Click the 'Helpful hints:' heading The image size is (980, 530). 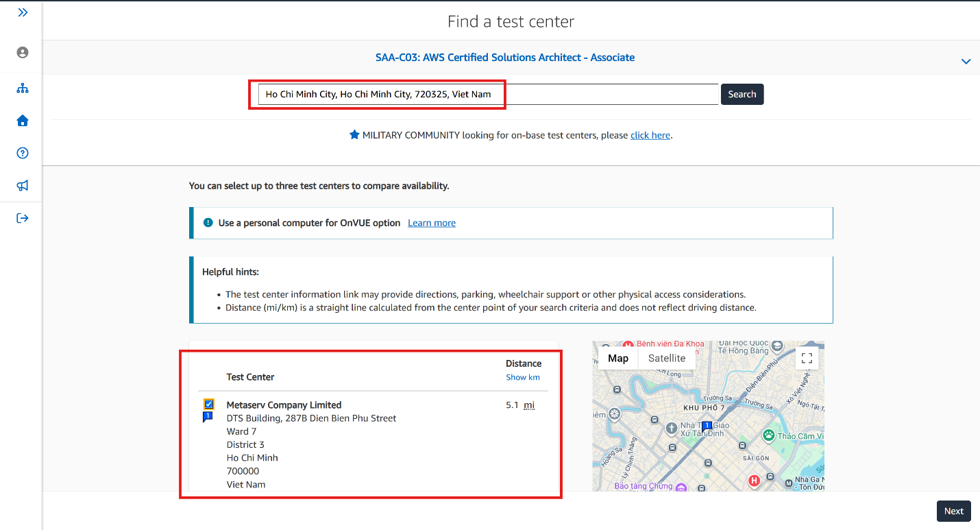click(230, 272)
